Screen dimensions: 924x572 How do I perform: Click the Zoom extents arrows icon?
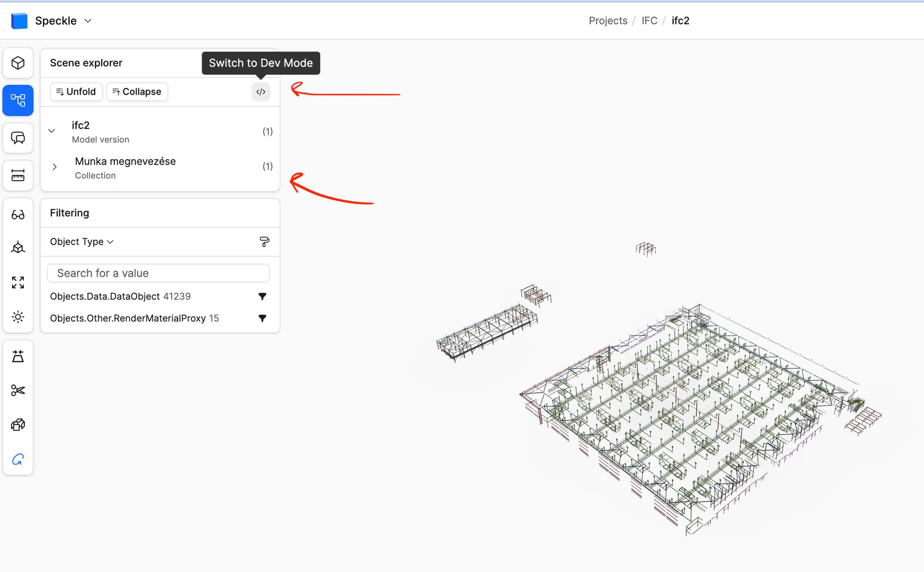click(18, 282)
